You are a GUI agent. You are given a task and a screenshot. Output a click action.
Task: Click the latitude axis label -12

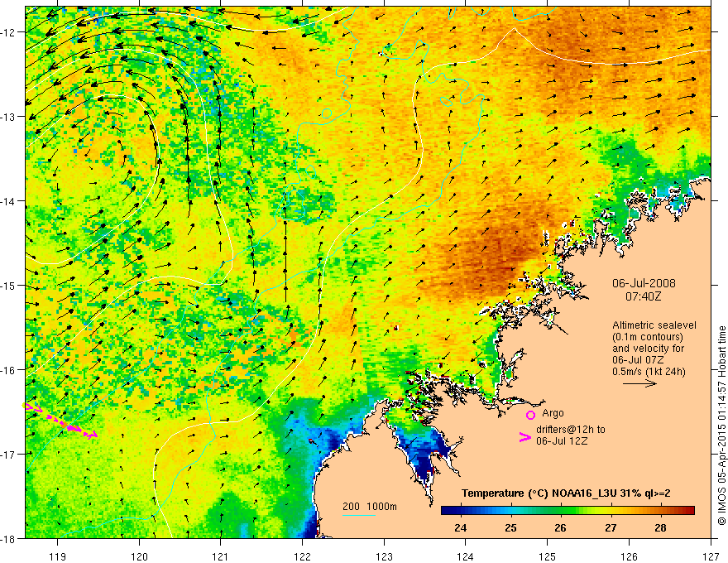pos(9,32)
